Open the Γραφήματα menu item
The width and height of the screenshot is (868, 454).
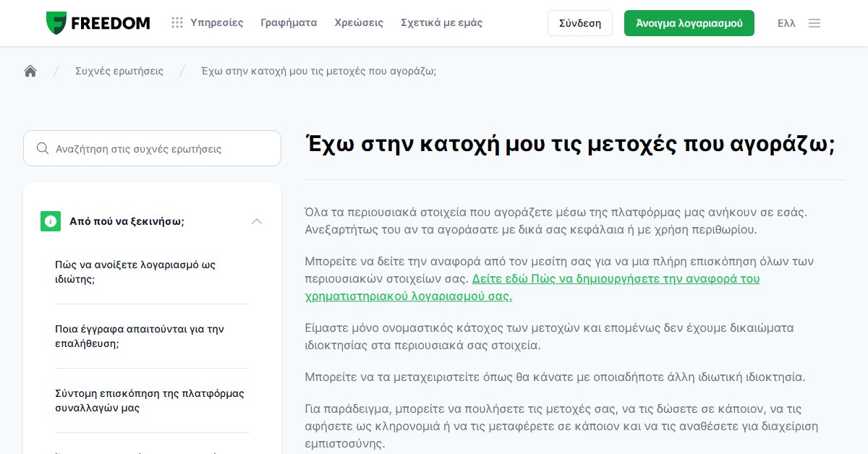[289, 23]
